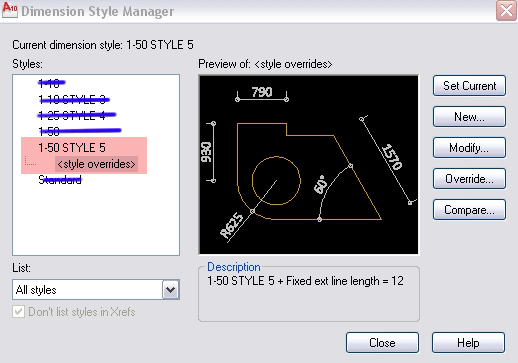Open the New dimension style dialog
This screenshot has height=363, width=518.
(x=469, y=117)
